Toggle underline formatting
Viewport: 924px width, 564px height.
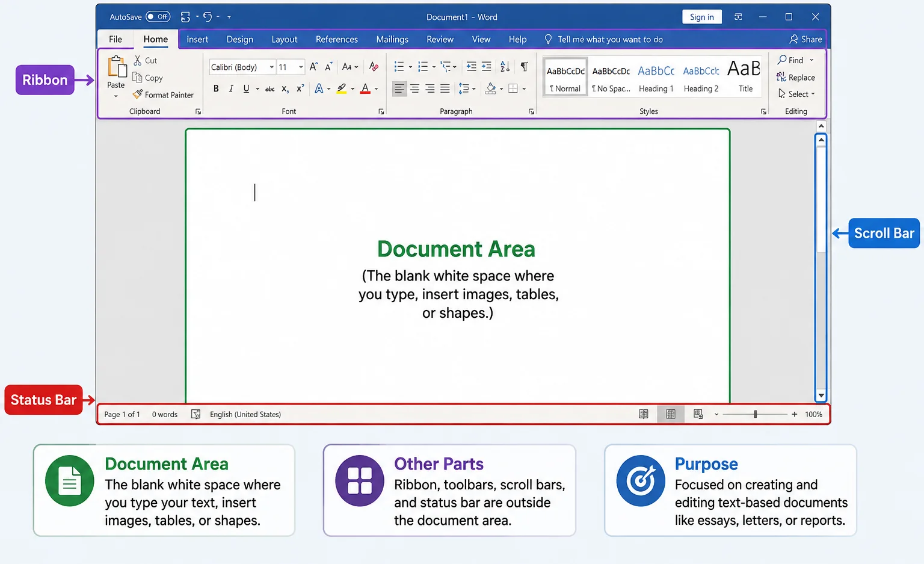pyautogui.click(x=246, y=89)
